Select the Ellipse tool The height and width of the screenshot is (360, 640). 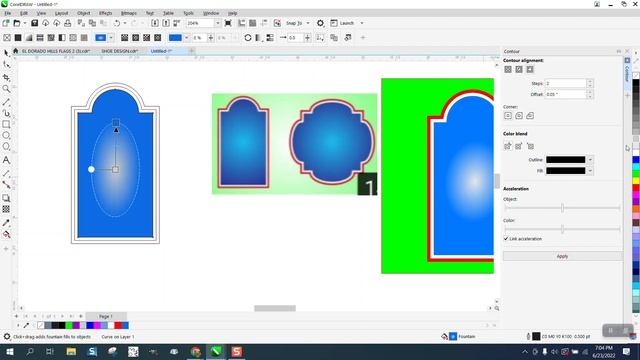(6, 135)
